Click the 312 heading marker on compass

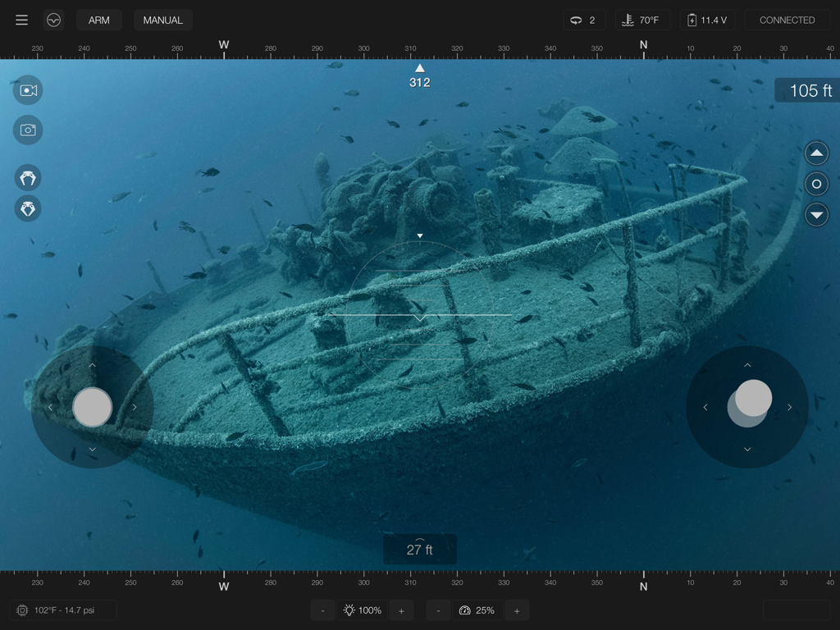420,76
